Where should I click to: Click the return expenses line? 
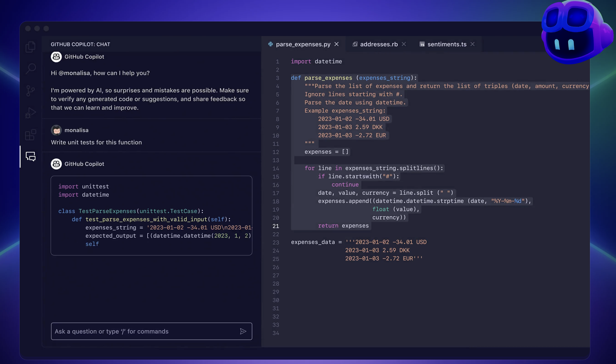point(343,226)
